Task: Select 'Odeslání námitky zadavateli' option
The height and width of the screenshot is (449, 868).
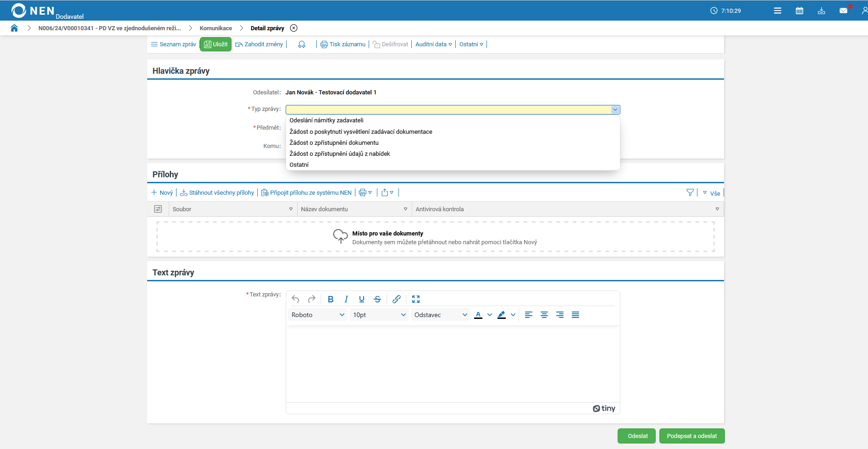Action: [326, 120]
